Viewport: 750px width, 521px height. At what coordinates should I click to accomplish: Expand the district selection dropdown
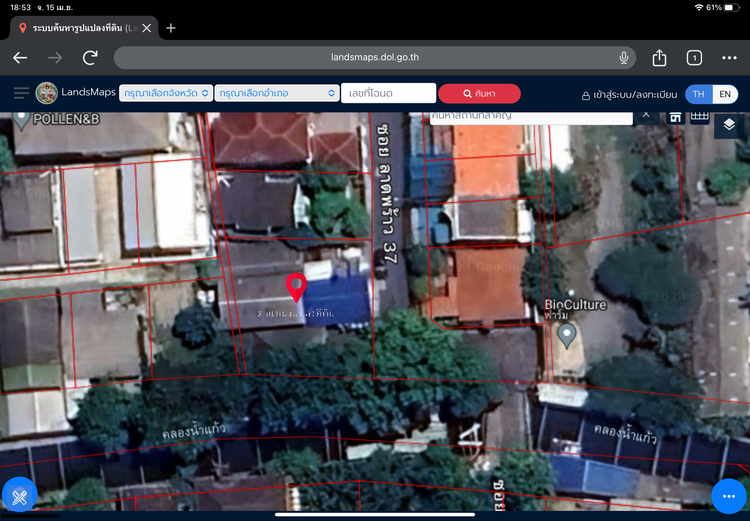point(278,93)
